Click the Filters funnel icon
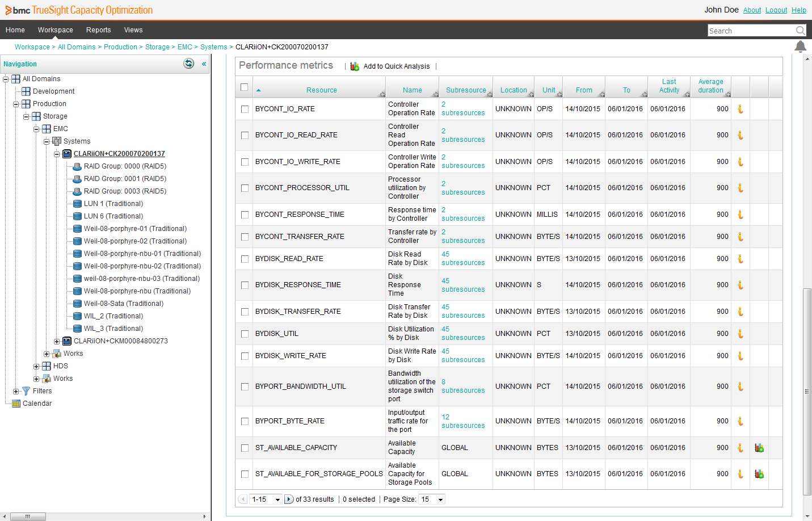This screenshot has height=521, width=812. point(26,391)
